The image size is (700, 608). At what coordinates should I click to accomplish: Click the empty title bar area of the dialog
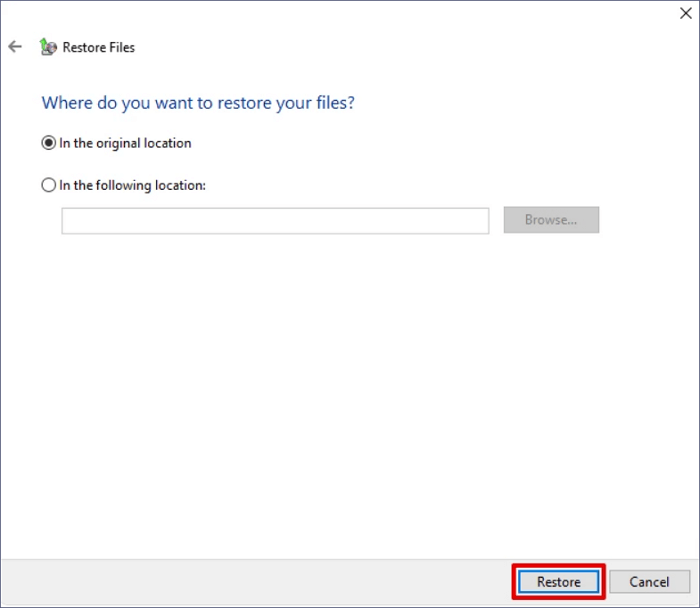point(350,14)
